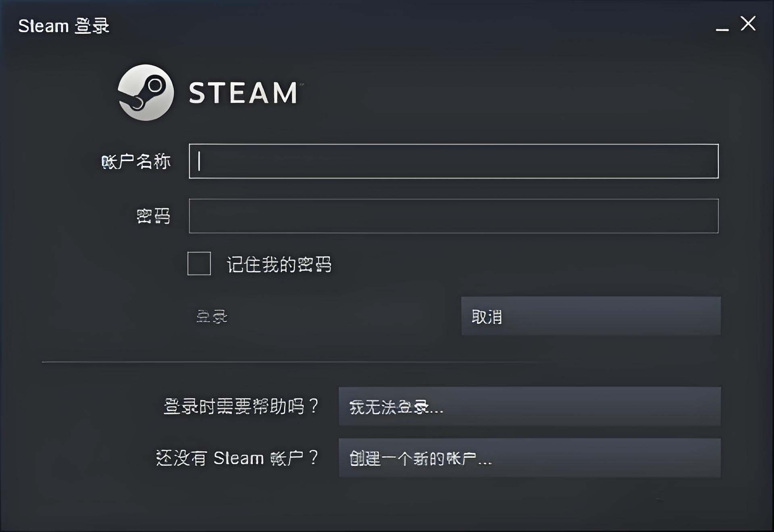Tick the 记住我的密码 checkbox
Image resolution: width=774 pixels, height=532 pixels.
pyautogui.click(x=199, y=264)
